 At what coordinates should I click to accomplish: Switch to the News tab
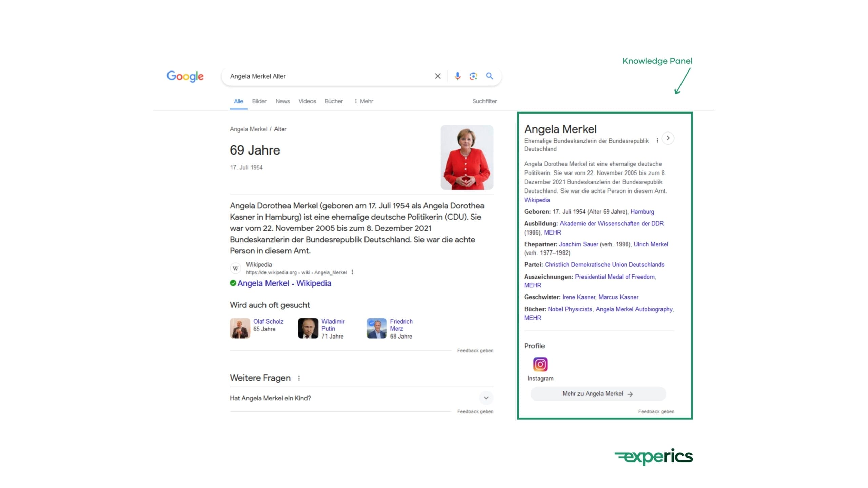click(x=282, y=101)
